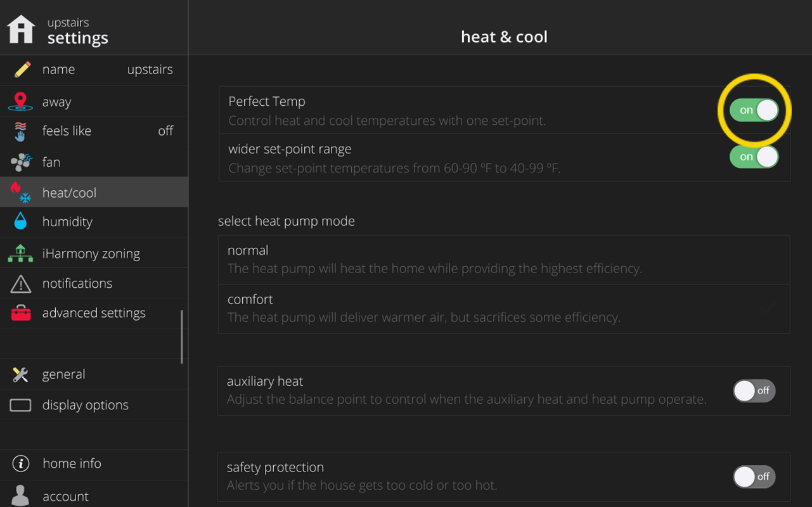812x507 pixels.
Task: Click the info circle for home info
Action: (21, 464)
